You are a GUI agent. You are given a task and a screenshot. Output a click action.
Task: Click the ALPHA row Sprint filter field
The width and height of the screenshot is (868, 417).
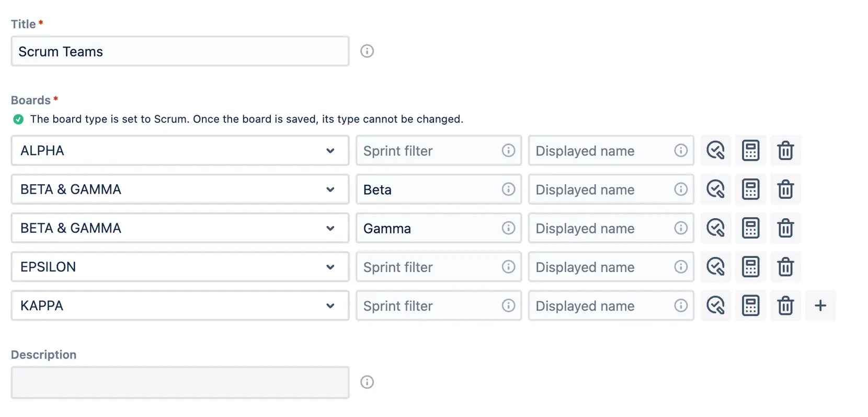pos(439,151)
